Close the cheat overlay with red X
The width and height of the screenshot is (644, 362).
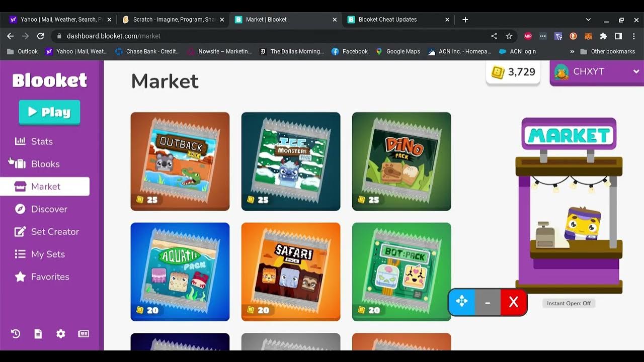click(514, 302)
